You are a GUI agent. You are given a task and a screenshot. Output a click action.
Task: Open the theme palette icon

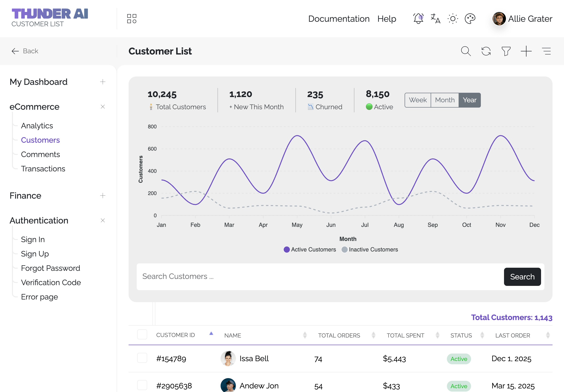point(470,19)
